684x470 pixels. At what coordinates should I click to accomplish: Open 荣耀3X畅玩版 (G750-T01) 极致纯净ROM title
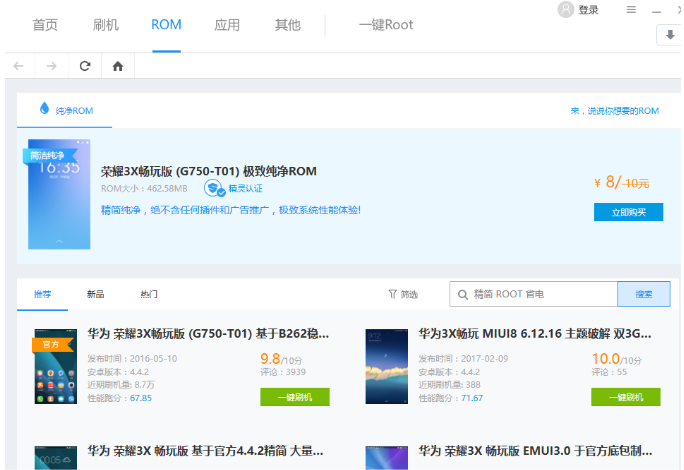click(x=209, y=172)
